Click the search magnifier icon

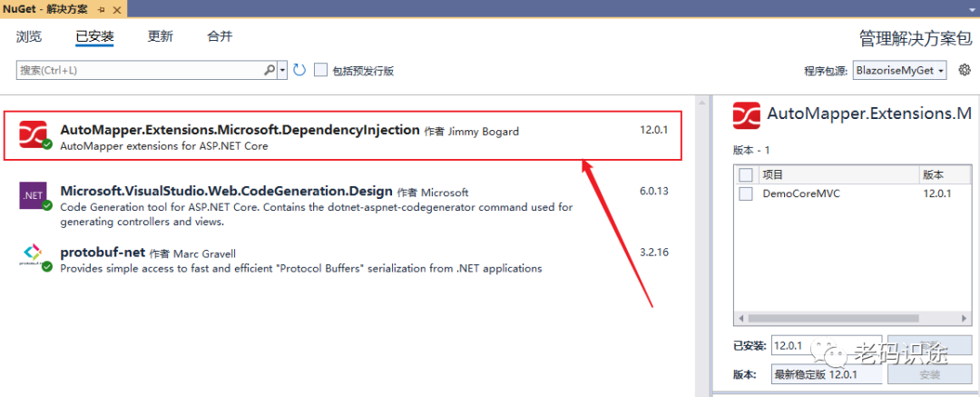269,70
